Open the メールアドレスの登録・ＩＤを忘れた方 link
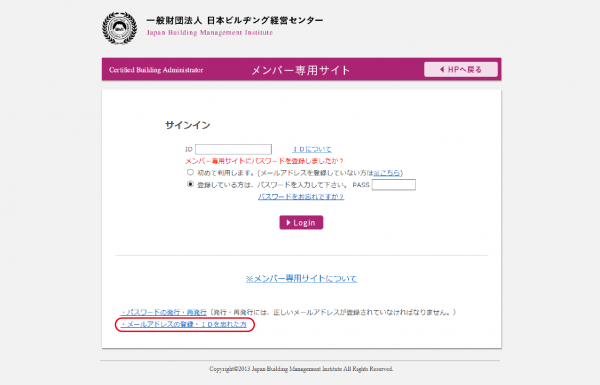 [x=184, y=325]
